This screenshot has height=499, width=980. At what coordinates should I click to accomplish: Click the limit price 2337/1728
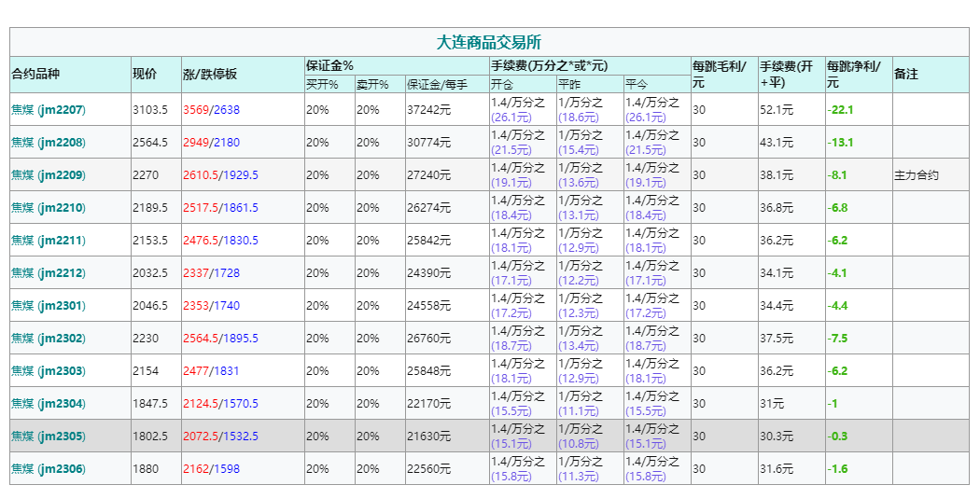(x=211, y=273)
